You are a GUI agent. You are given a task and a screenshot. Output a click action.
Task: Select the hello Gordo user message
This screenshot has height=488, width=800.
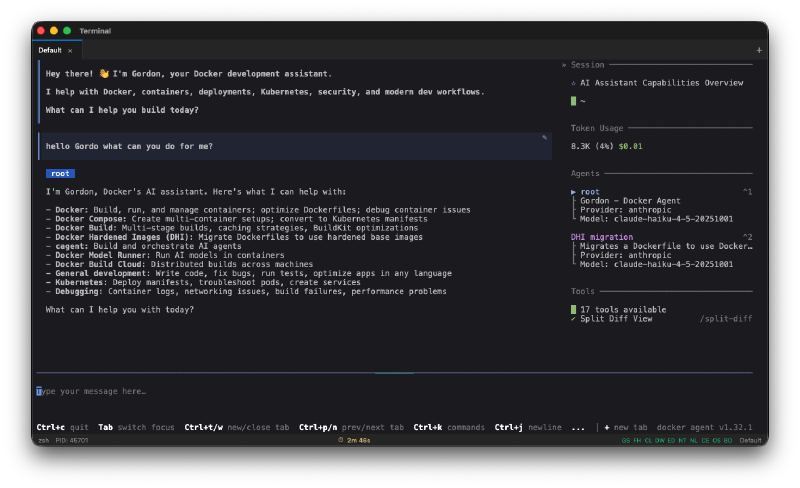pos(295,147)
